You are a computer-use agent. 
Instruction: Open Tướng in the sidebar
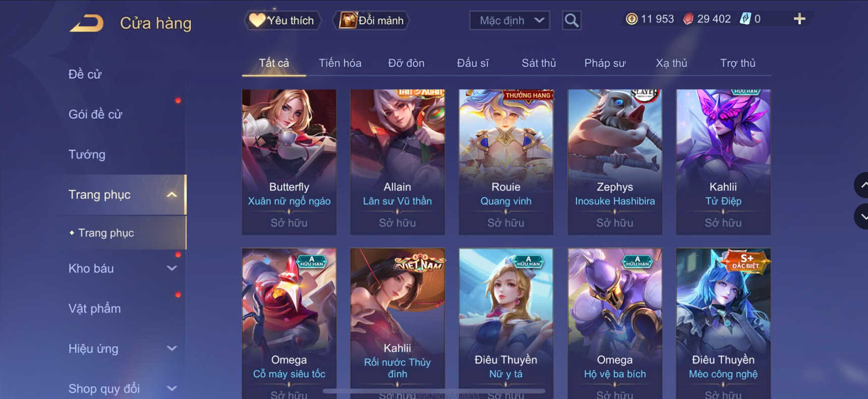click(87, 154)
